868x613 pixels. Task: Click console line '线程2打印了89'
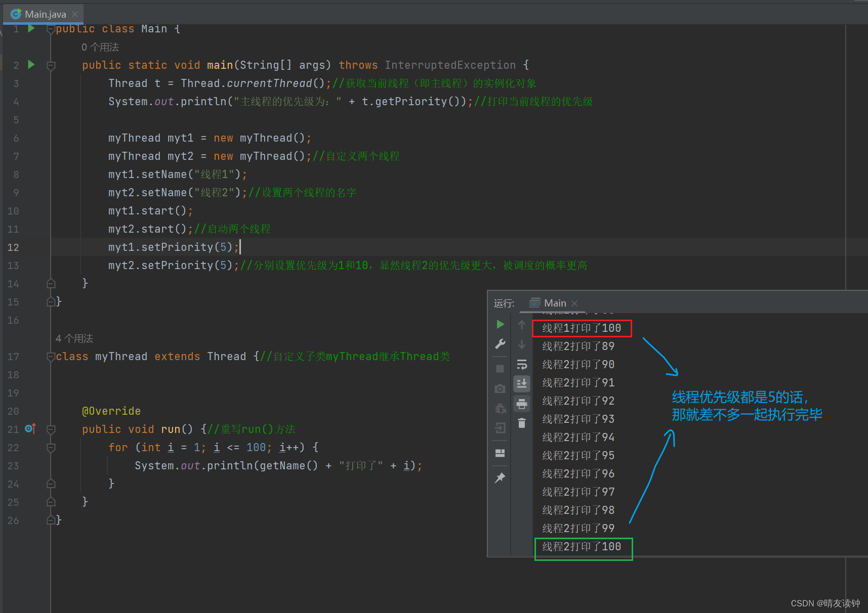pos(578,346)
